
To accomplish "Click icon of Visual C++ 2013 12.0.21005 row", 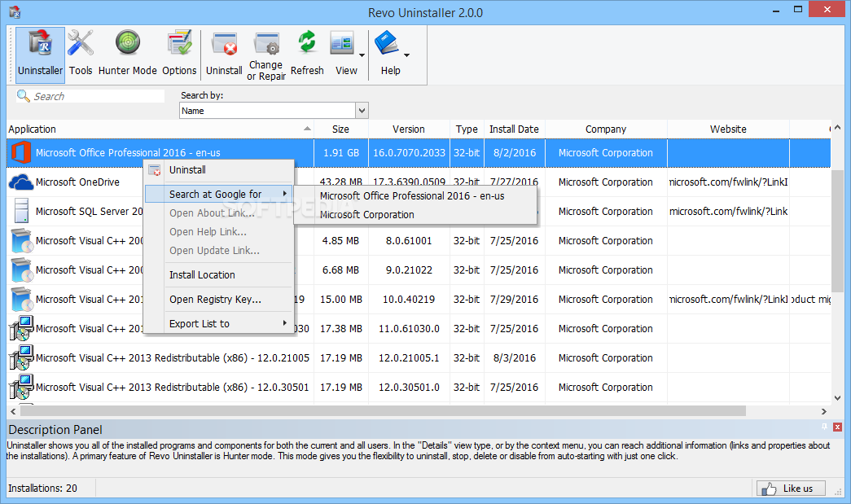I will [22, 357].
